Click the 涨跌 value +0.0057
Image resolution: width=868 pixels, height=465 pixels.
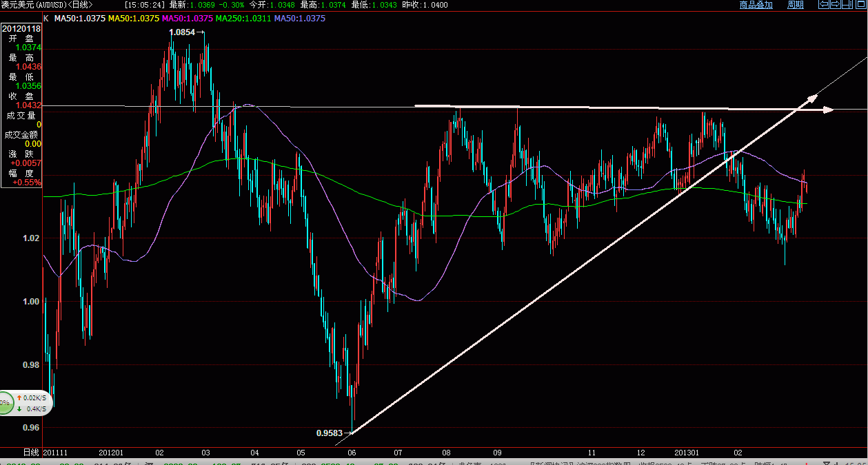(27, 163)
